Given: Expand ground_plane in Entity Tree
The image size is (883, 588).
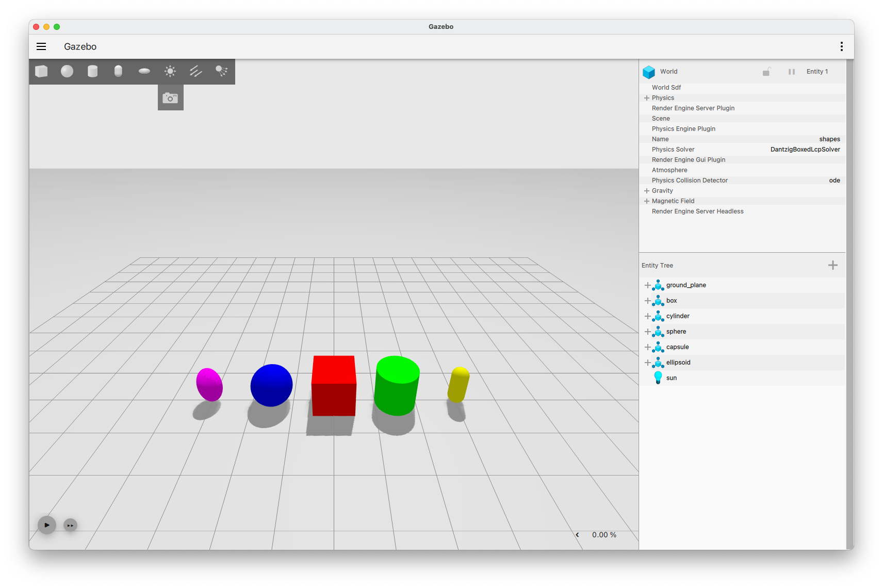Looking at the screenshot, I should (648, 285).
